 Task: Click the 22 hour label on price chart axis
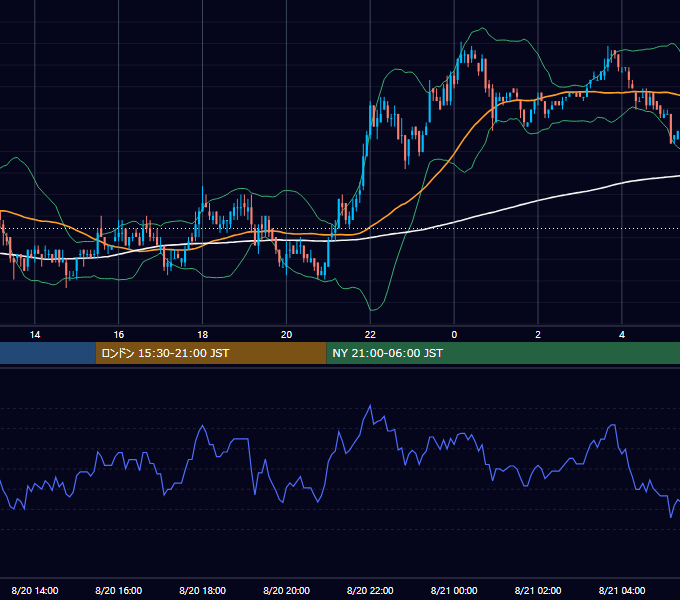point(370,335)
